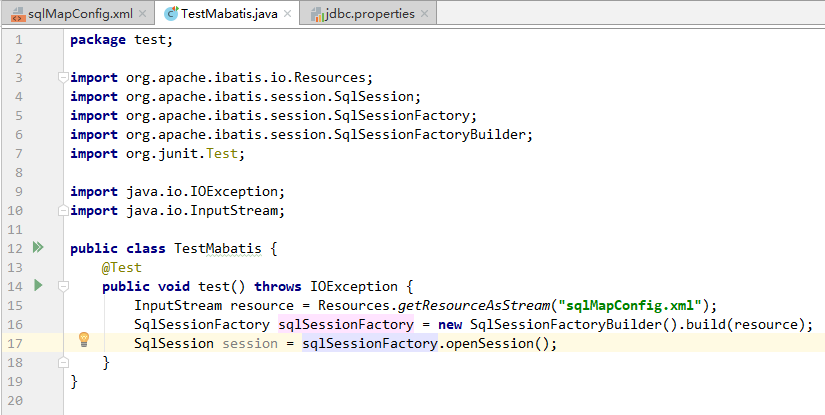Toggle the fold marker at line 10
This screenshot has height=415, width=825.
click(63, 211)
